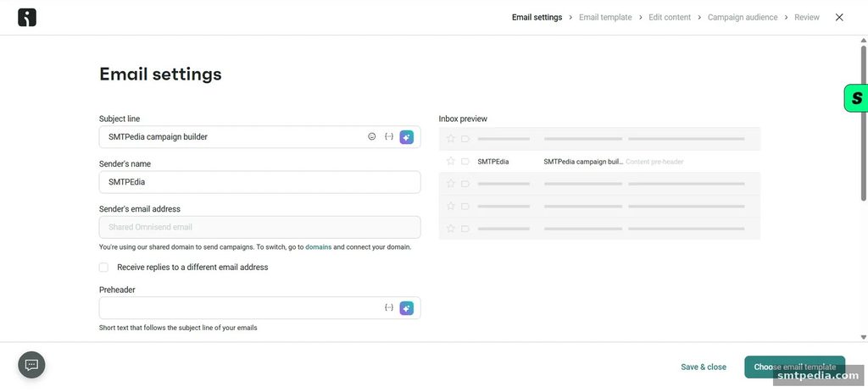Close the campaign builder with X

[x=839, y=17]
